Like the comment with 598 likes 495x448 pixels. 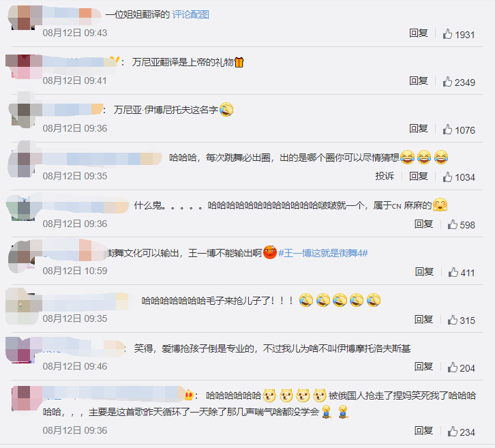pyautogui.click(x=452, y=224)
